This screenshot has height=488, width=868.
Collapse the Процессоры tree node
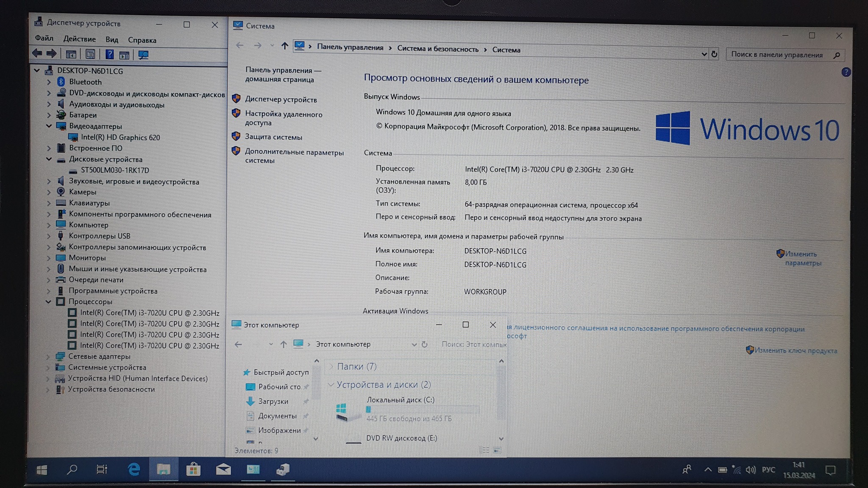point(48,302)
